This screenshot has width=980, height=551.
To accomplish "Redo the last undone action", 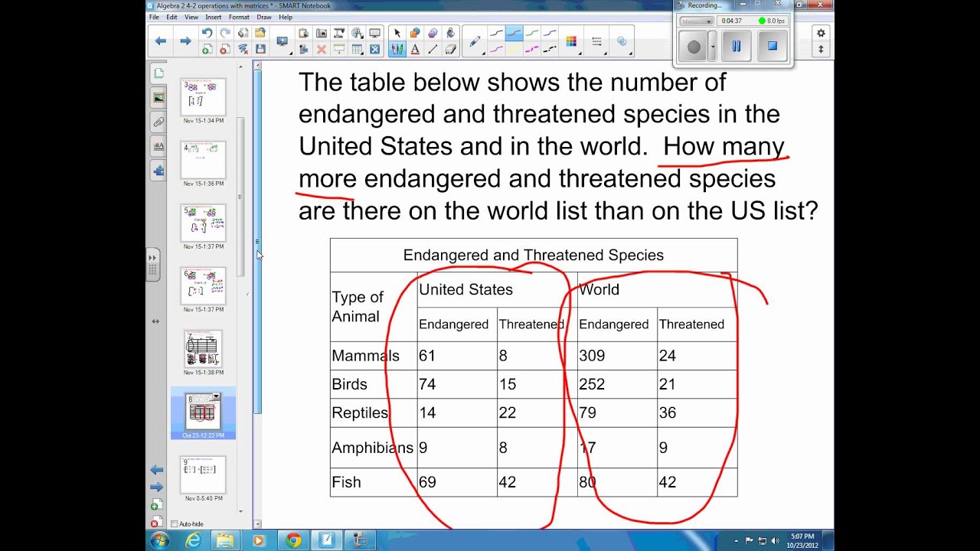I will (225, 33).
